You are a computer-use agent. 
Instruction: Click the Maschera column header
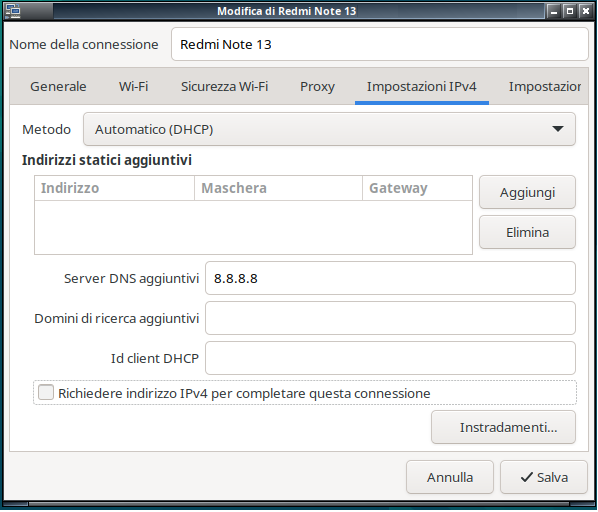click(278, 188)
